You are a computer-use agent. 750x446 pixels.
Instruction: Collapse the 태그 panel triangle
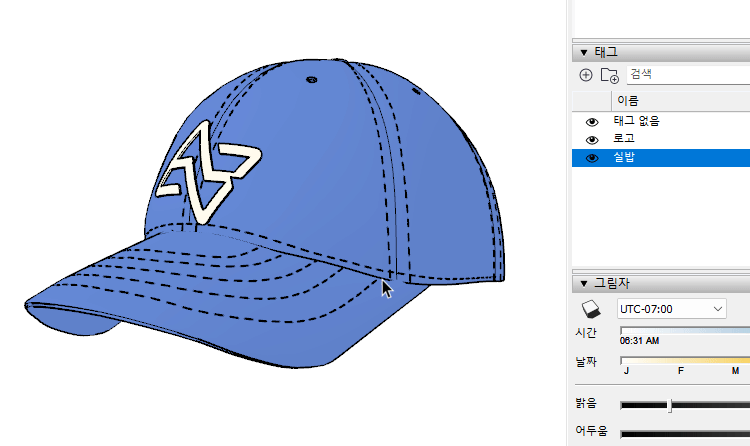pyautogui.click(x=584, y=52)
